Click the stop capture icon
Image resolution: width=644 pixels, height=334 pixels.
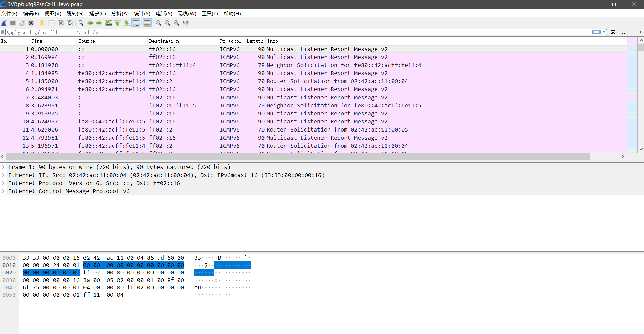[x=12, y=23]
